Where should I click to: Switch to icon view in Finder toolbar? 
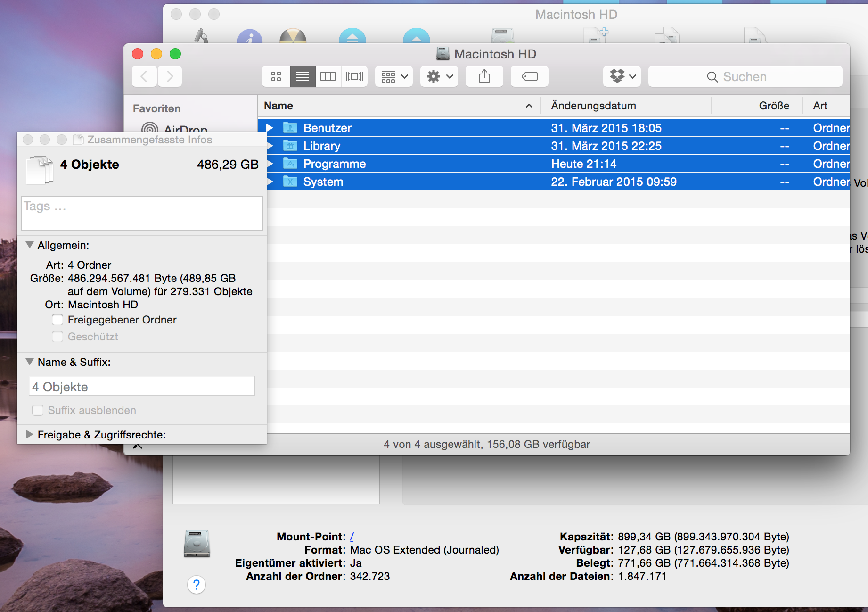(276, 76)
